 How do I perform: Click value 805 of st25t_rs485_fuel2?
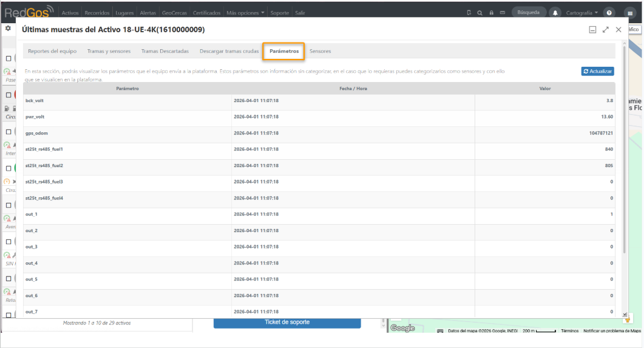[x=609, y=166]
